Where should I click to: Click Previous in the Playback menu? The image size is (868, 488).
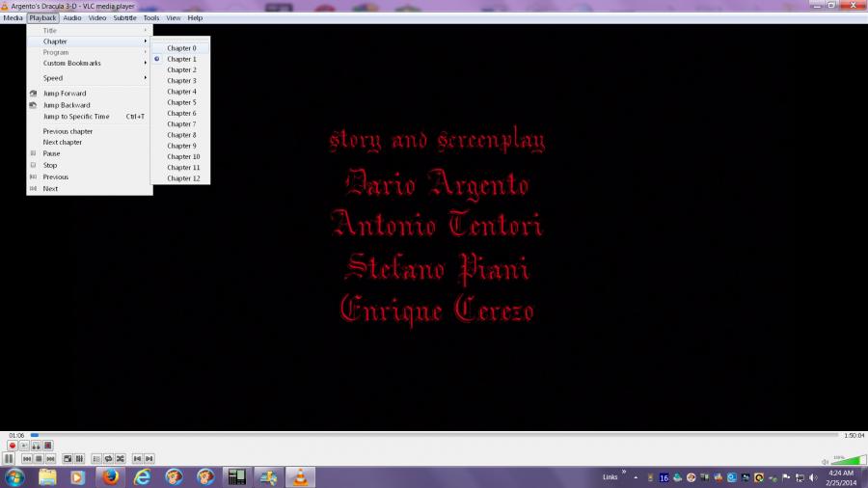coord(89,177)
